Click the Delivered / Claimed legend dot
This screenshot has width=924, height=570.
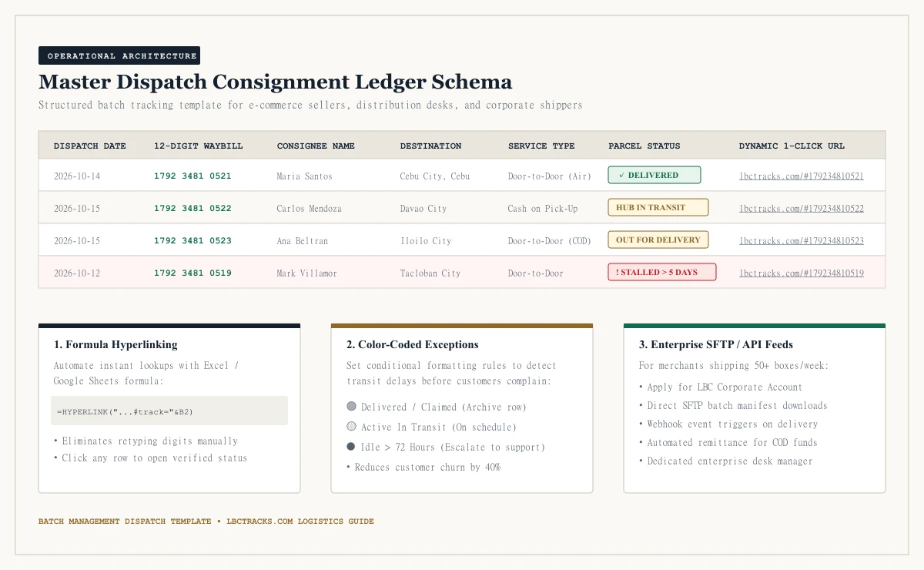click(351, 406)
